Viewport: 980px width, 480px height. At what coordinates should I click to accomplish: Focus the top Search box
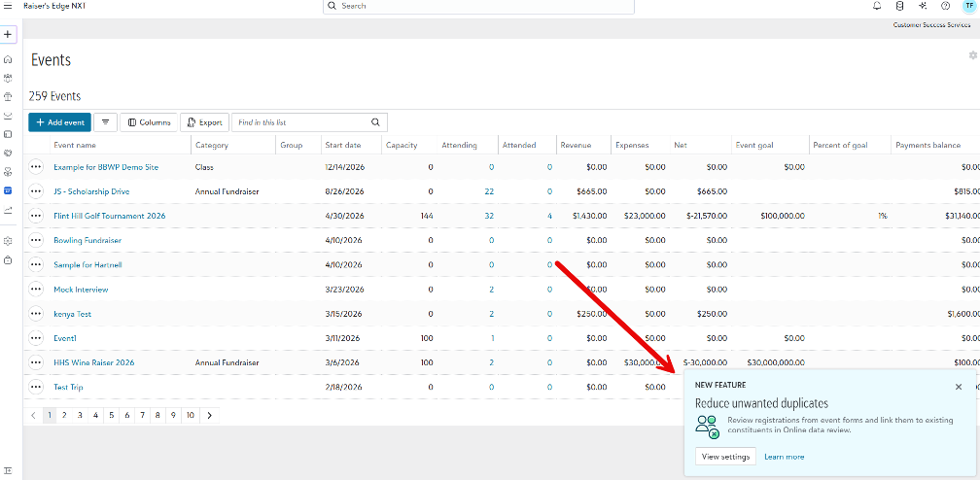(x=478, y=6)
